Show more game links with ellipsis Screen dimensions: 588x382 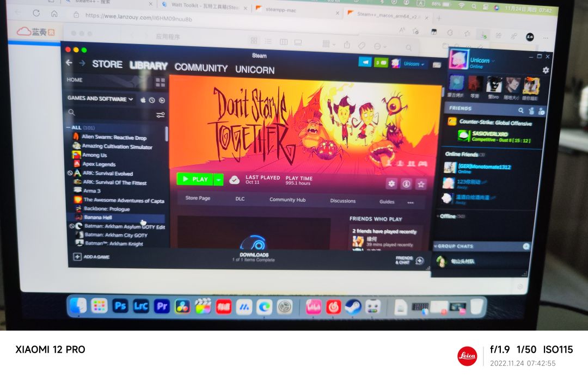pyautogui.click(x=411, y=202)
